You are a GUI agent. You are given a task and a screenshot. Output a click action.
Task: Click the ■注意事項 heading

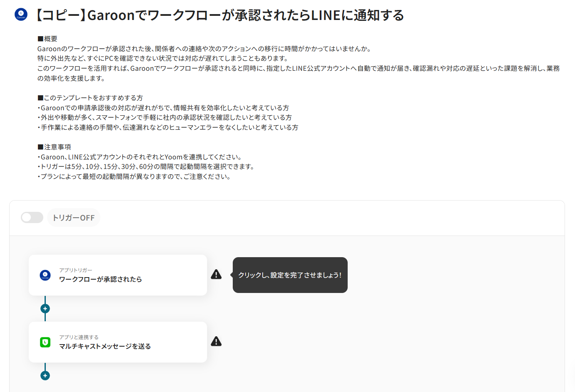click(54, 147)
